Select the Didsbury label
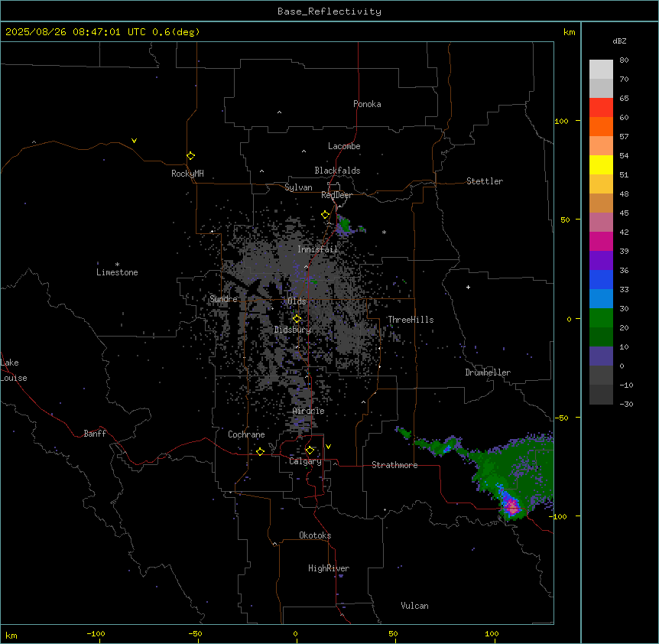Viewport: 659px width, 644px height. click(293, 330)
